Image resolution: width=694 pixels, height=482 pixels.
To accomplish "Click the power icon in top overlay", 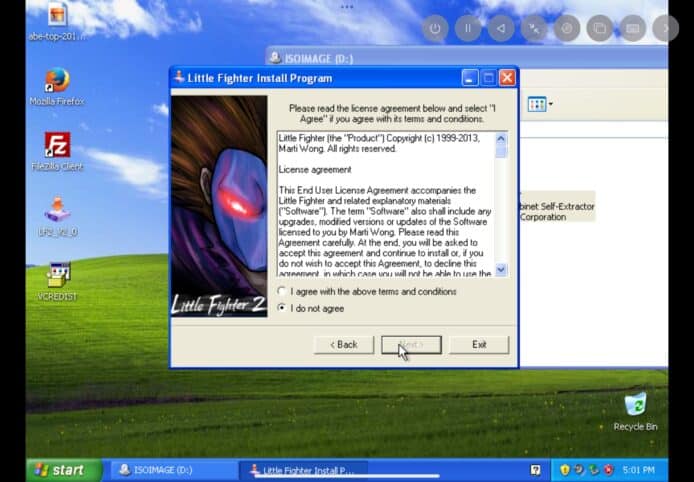I will pos(434,28).
